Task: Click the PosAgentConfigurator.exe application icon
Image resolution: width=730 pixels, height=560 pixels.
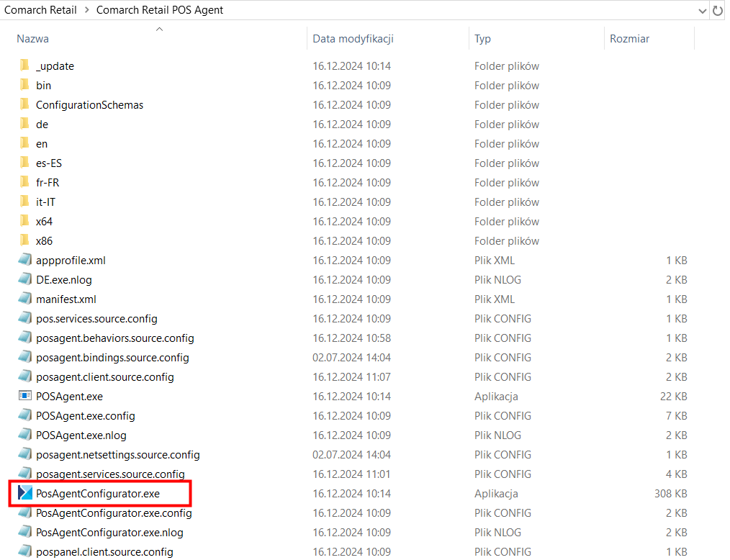Action: pos(25,493)
